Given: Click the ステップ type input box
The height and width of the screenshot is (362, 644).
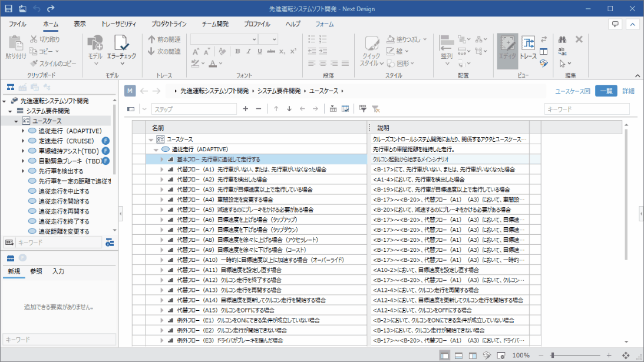Looking at the screenshot, I should pos(194,109).
